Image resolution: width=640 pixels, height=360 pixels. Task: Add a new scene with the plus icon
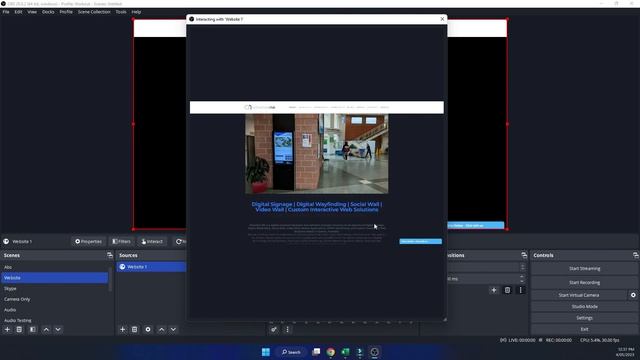pyautogui.click(x=7, y=329)
